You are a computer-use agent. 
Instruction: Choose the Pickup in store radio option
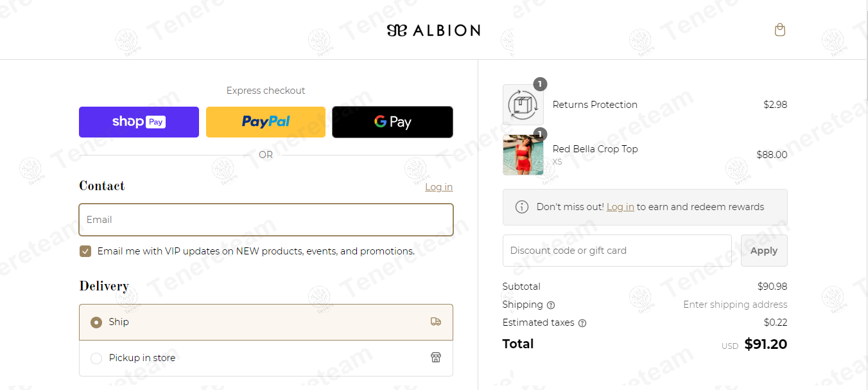[x=96, y=359]
